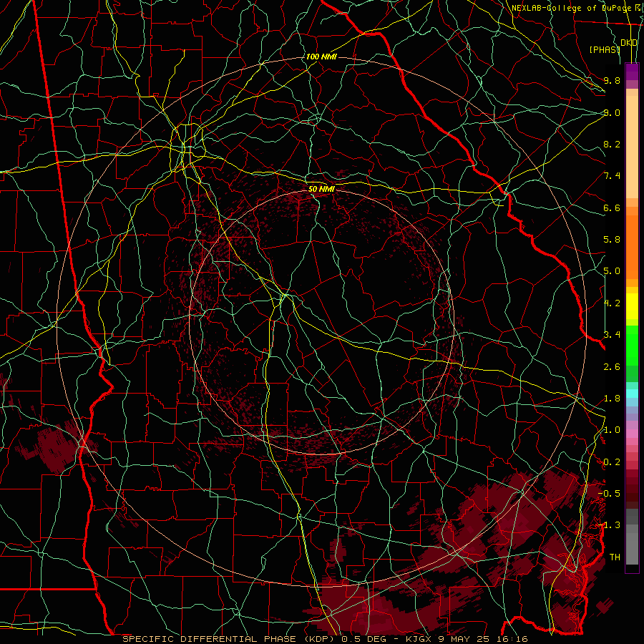Click the -1.3 value on color scale

pyautogui.click(x=609, y=525)
